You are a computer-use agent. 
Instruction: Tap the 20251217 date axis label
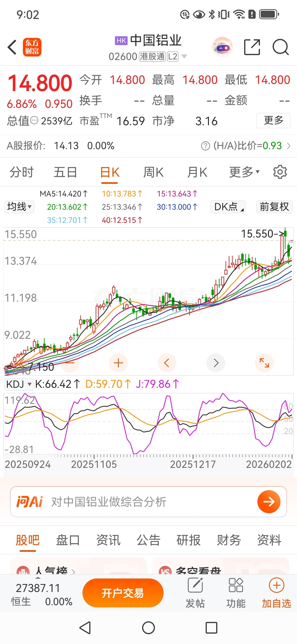pos(193,464)
